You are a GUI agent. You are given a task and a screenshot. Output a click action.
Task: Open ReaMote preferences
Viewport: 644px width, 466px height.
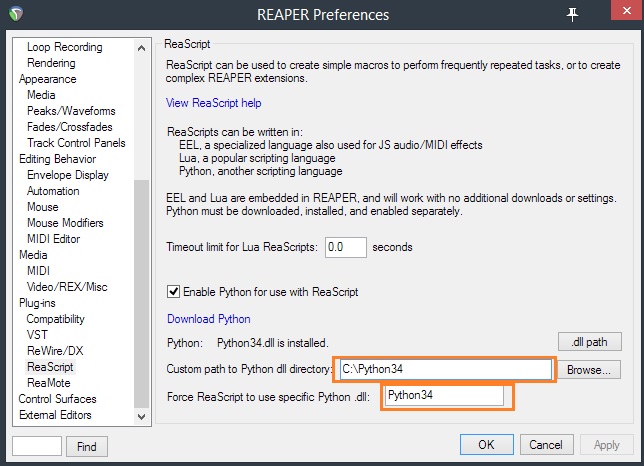click(49, 383)
